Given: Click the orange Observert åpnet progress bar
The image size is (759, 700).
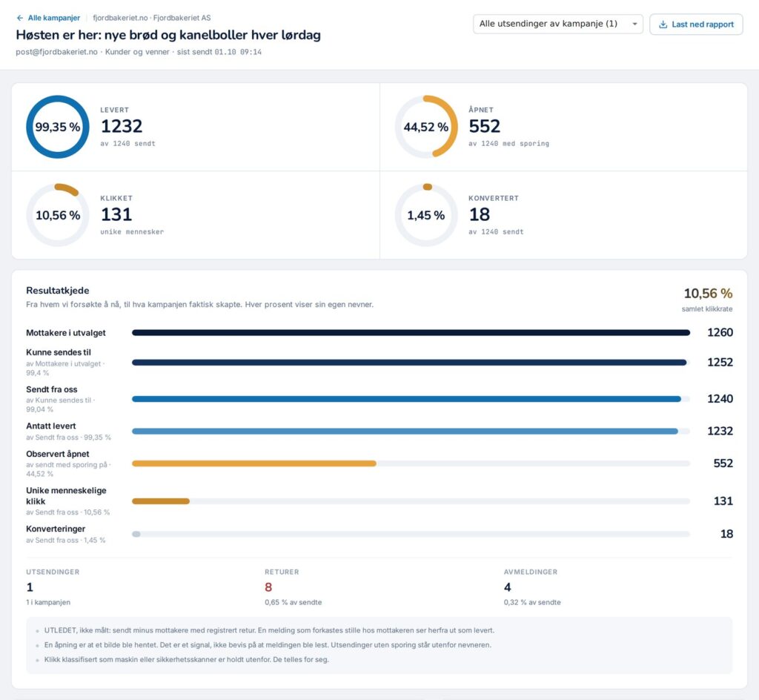Looking at the screenshot, I should pos(254,463).
